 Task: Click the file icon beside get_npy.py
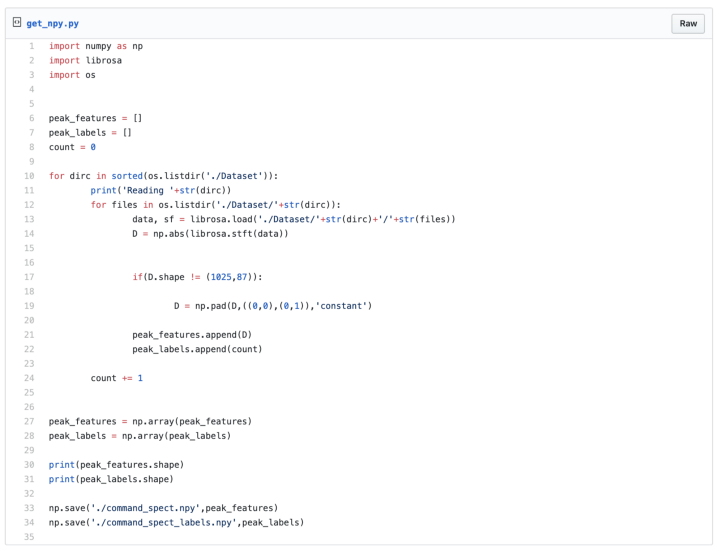17,22
